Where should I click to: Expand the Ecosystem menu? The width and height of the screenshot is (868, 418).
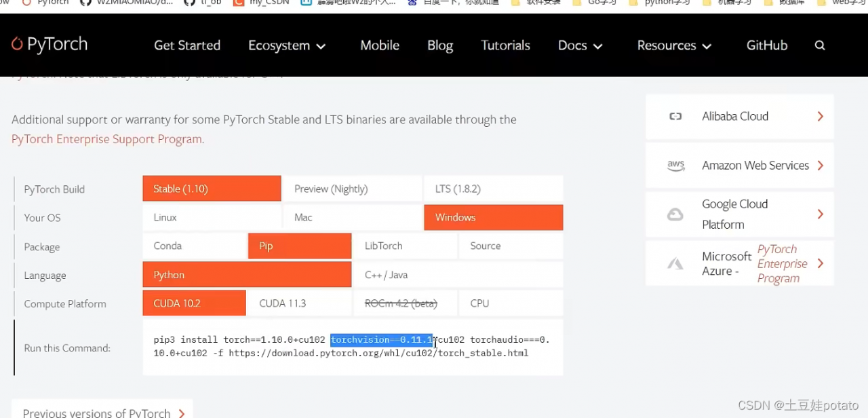(287, 45)
